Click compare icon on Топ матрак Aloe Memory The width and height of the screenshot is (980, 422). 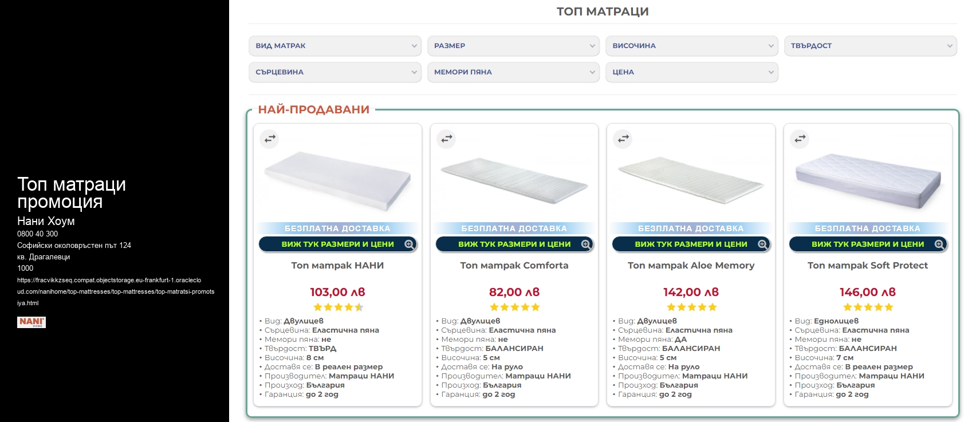[623, 139]
